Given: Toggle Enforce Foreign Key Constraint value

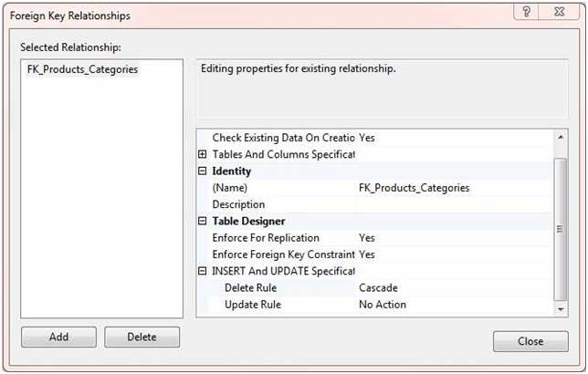Looking at the screenshot, I should (x=454, y=255).
